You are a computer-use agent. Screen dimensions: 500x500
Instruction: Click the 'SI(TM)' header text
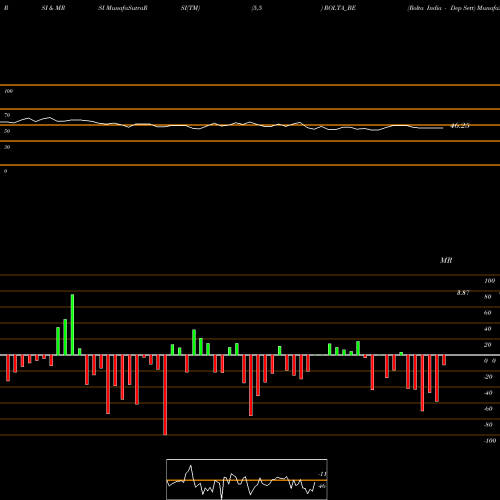[190, 8]
